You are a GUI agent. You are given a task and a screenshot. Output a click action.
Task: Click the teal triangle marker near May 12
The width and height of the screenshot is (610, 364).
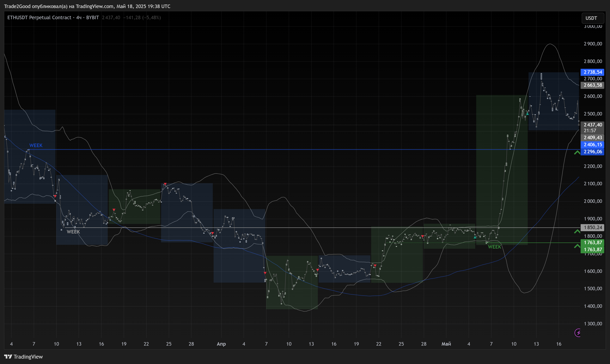click(x=527, y=114)
